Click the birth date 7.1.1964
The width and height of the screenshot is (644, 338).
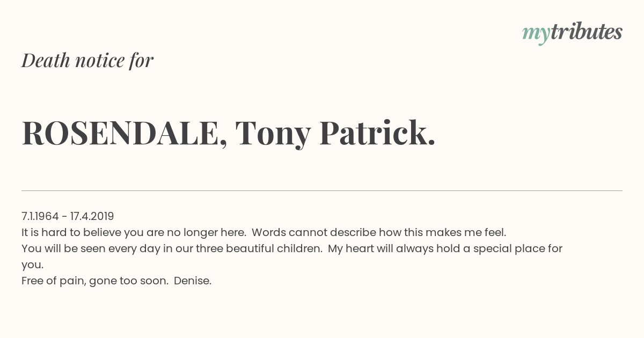point(40,216)
